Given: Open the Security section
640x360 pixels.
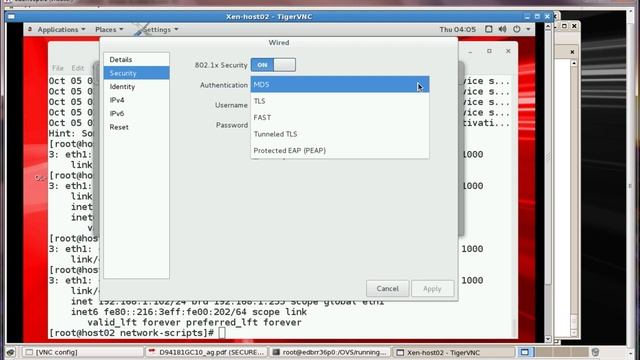Looking at the screenshot, I should pyautogui.click(x=136, y=73).
